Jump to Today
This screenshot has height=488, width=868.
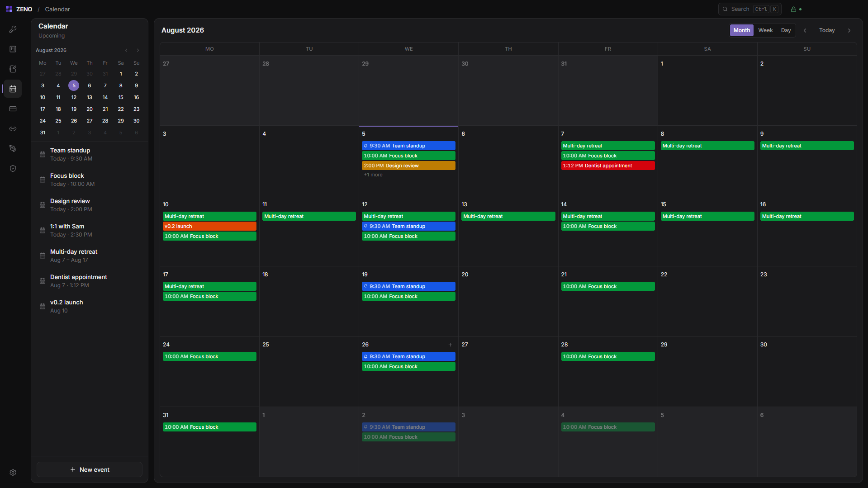pyautogui.click(x=826, y=30)
